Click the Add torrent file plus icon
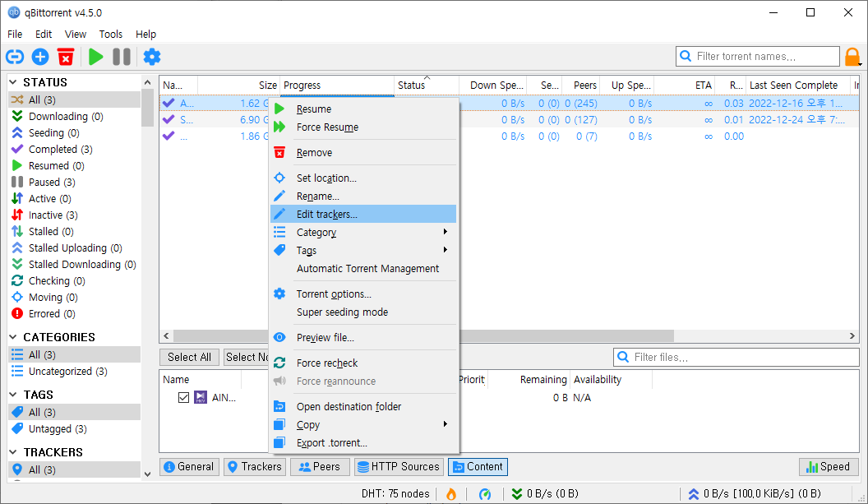This screenshot has height=504, width=868. (40, 57)
